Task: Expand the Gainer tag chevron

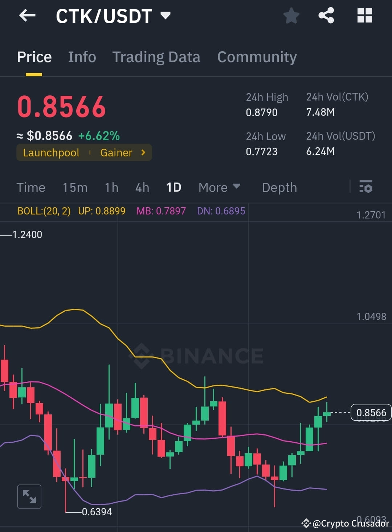Action: [143, 152]
